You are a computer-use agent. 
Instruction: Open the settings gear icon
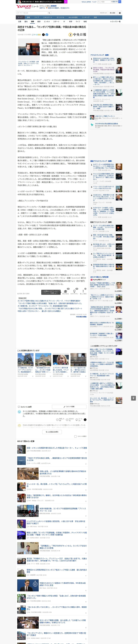120,13
